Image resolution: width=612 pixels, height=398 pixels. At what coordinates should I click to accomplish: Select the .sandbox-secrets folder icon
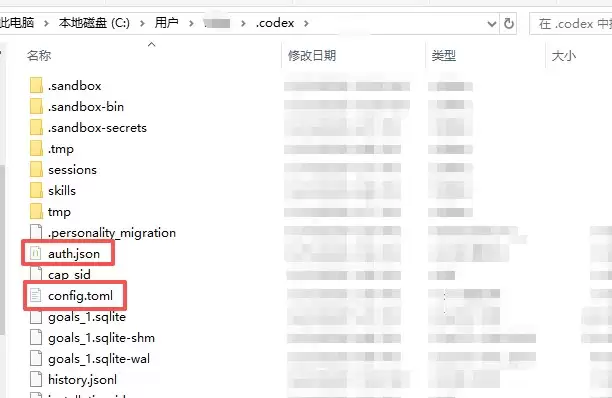pyautogui.click(x=36, y=127)
